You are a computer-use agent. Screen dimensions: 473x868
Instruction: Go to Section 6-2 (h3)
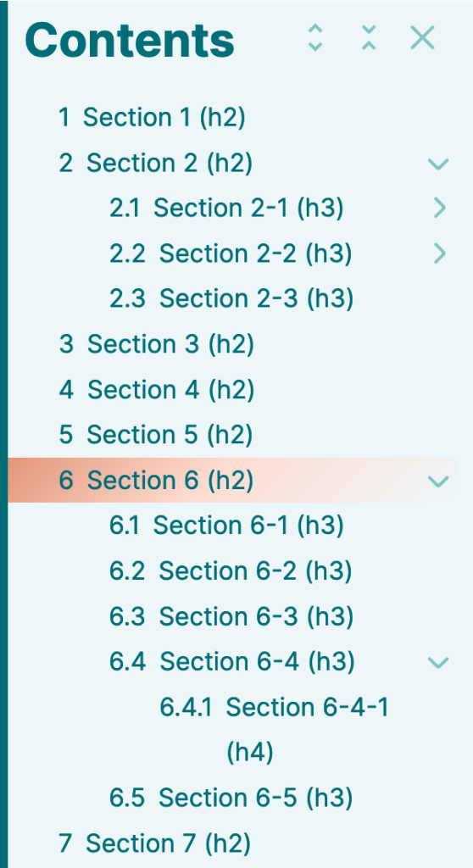(x=231, y=571)
